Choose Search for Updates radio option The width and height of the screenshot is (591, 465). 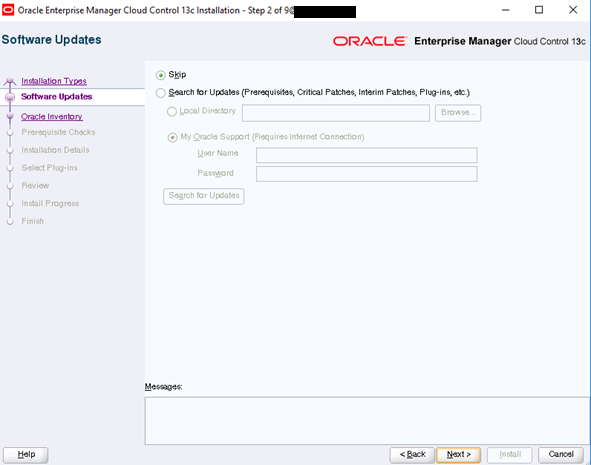[x=161, y=93]
